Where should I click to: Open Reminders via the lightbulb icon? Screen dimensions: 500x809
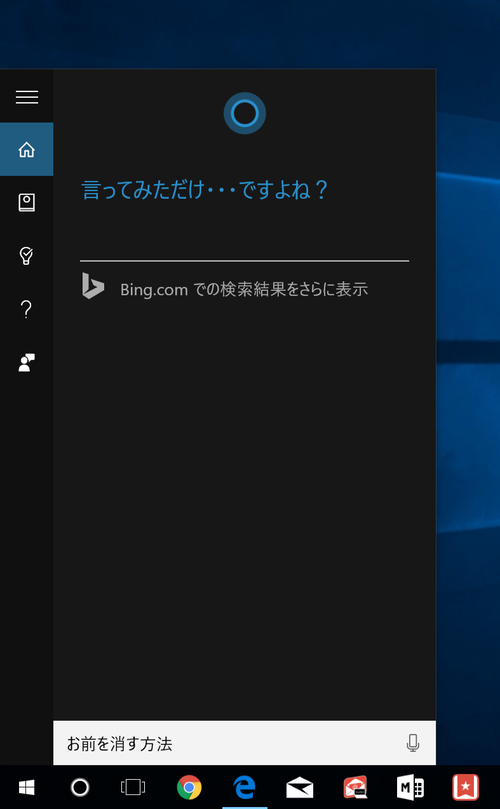click(x=26, y=255)
